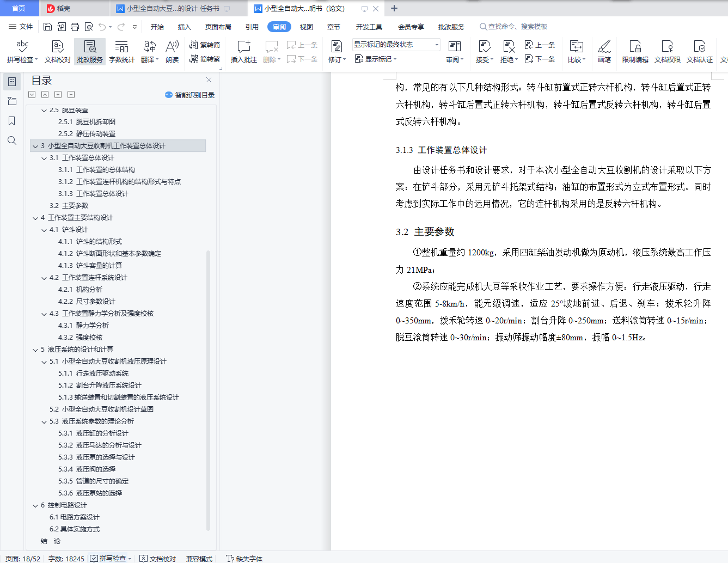
Task: Switch to the 插入 ribbon tab
Action: (x=185, y=27)
